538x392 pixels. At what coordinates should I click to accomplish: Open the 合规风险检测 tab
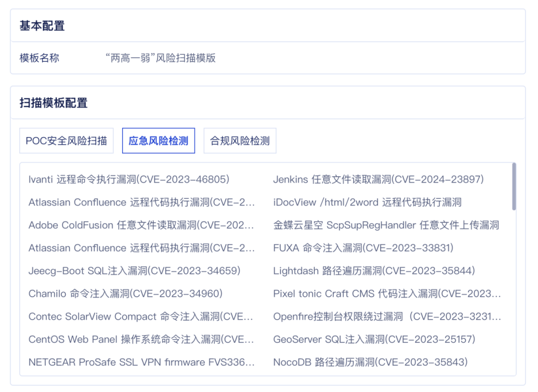tap(240, 140)
